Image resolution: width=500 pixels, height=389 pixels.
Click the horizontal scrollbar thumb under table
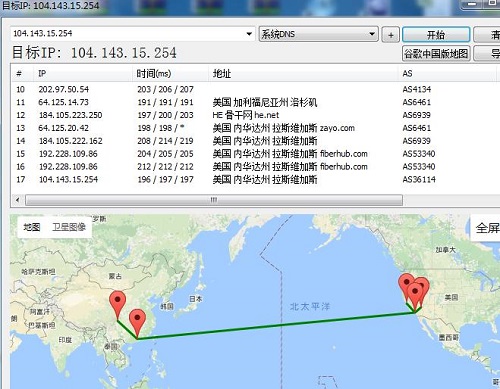214,200
